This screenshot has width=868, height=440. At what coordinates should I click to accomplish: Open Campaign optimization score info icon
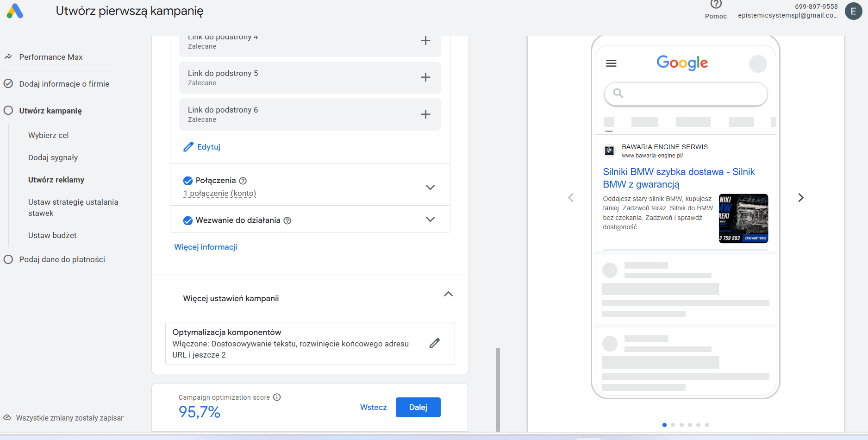pos(277,397)
